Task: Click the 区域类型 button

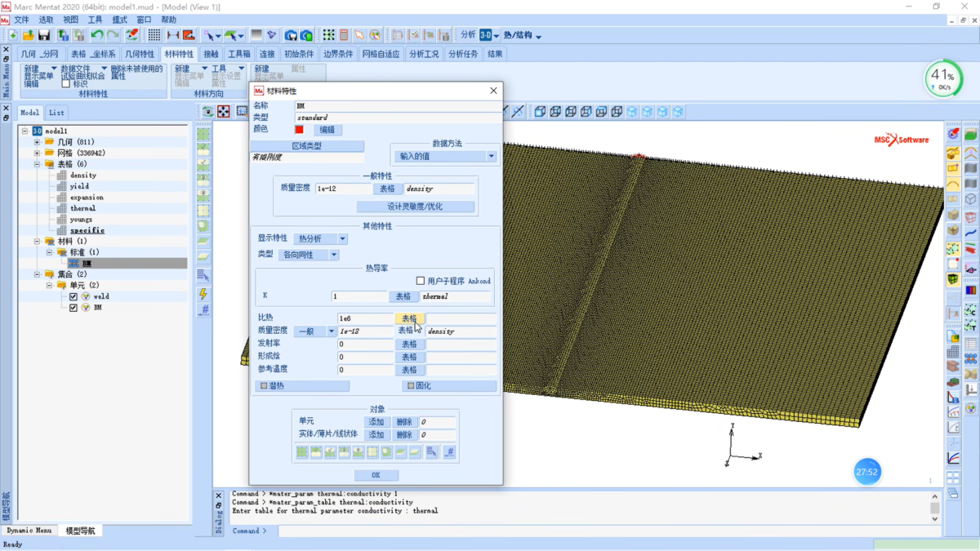Action: (307, 146)
